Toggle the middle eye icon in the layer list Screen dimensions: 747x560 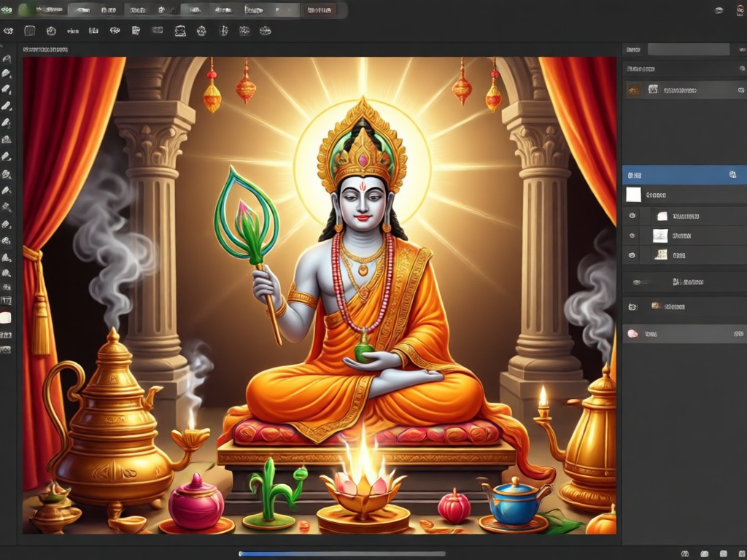click(632, 236)
